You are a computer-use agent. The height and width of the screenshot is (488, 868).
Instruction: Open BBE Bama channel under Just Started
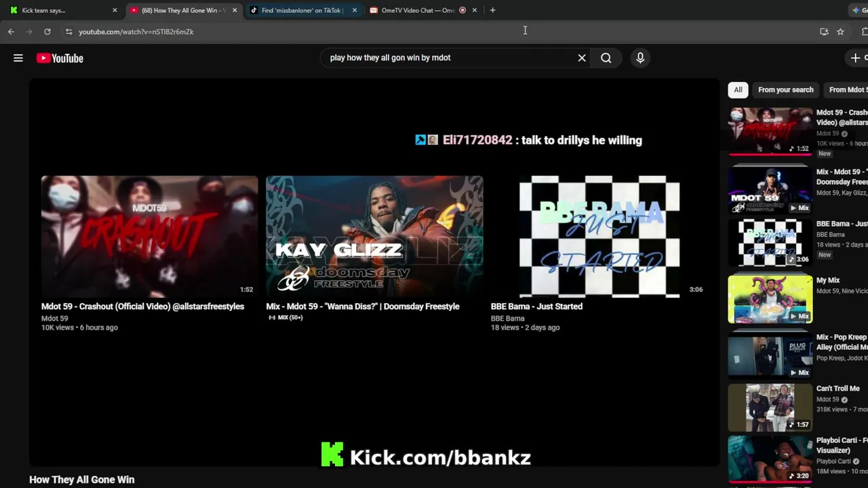(508, 319)
